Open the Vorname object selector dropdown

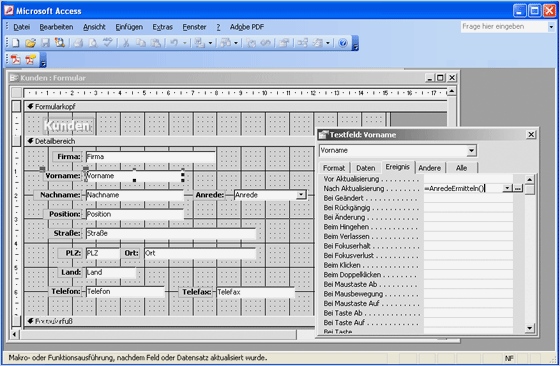[471, 151]
